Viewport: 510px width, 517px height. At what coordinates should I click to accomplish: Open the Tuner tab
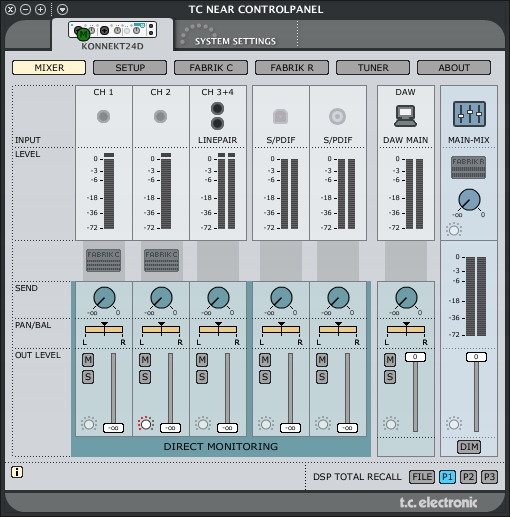[x=373, y=68]
